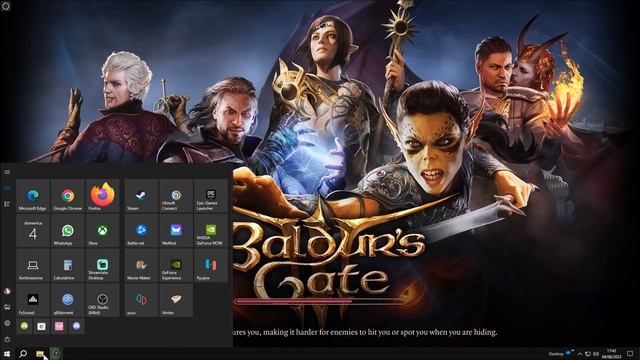Open OBS Studio (64bit) tile

pos(102,300)
